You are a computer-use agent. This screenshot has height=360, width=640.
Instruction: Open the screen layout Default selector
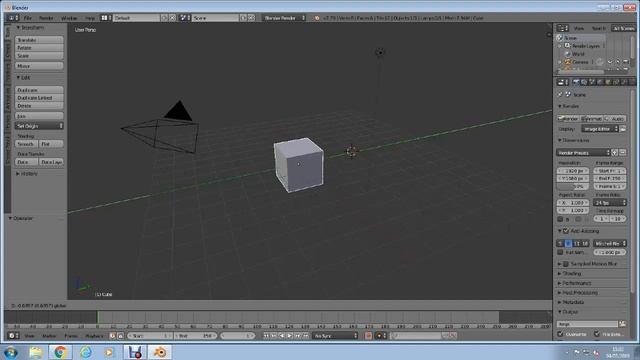point(137,18)
